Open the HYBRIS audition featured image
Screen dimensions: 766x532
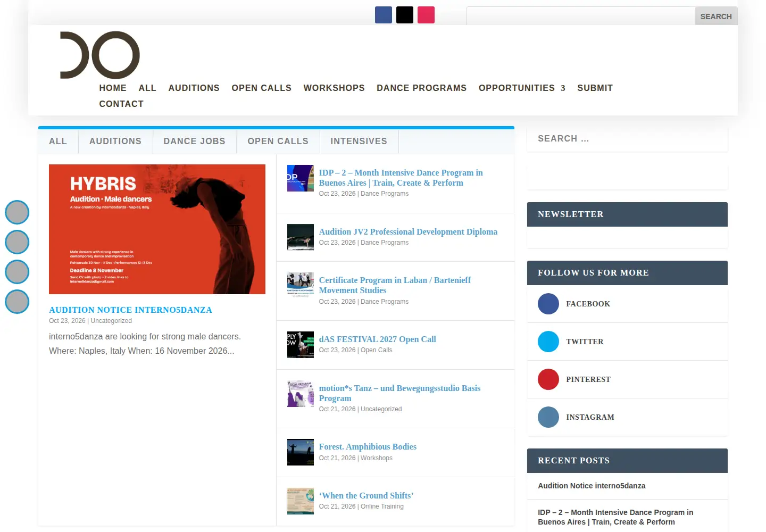[157, 229]
